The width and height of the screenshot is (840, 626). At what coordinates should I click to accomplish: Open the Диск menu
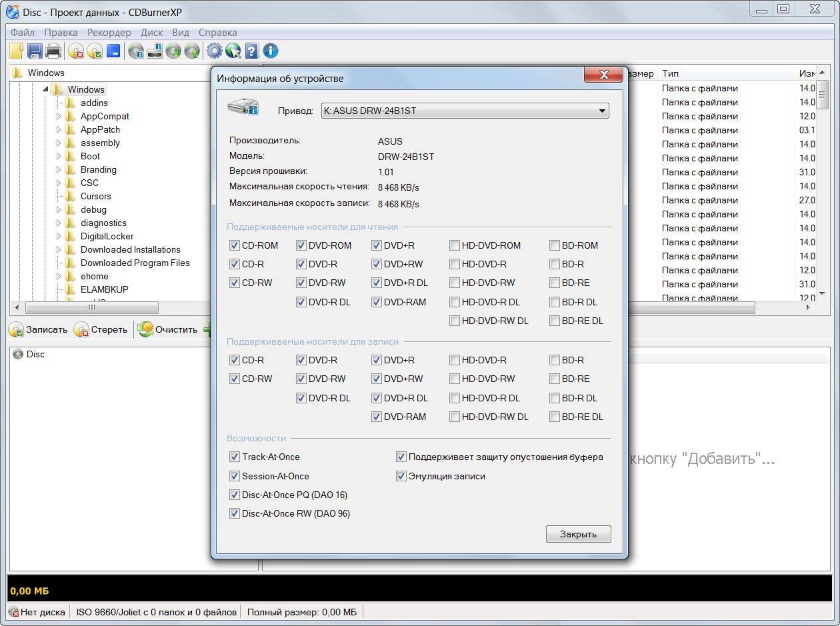152,32
